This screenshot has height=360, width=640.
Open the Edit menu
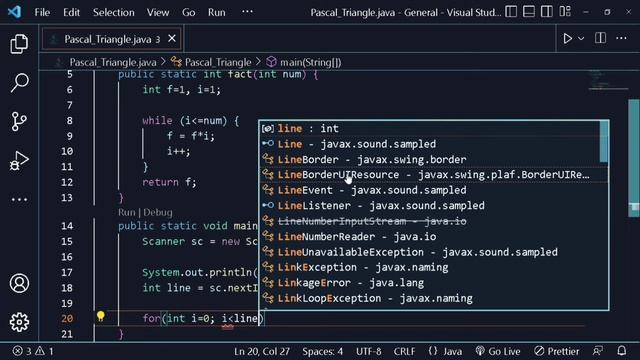click(71, 12)
